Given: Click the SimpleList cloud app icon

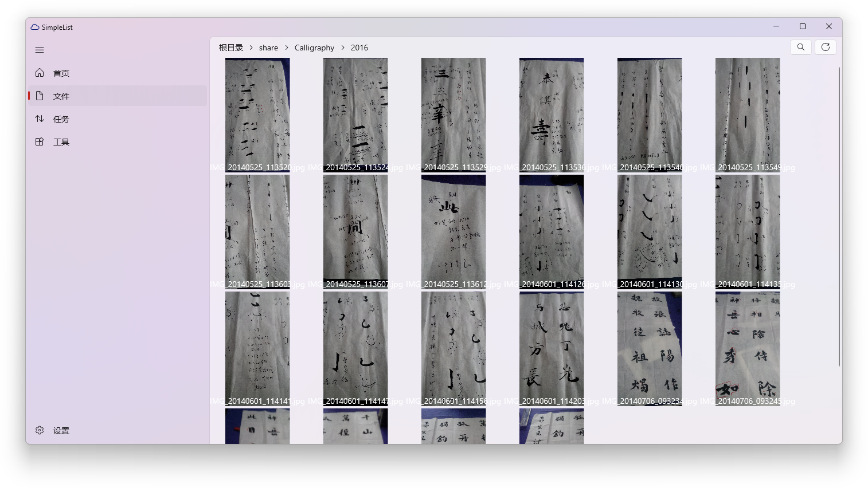Looking at the screenshot, I should pyautogui.click(x=35, y=27).
